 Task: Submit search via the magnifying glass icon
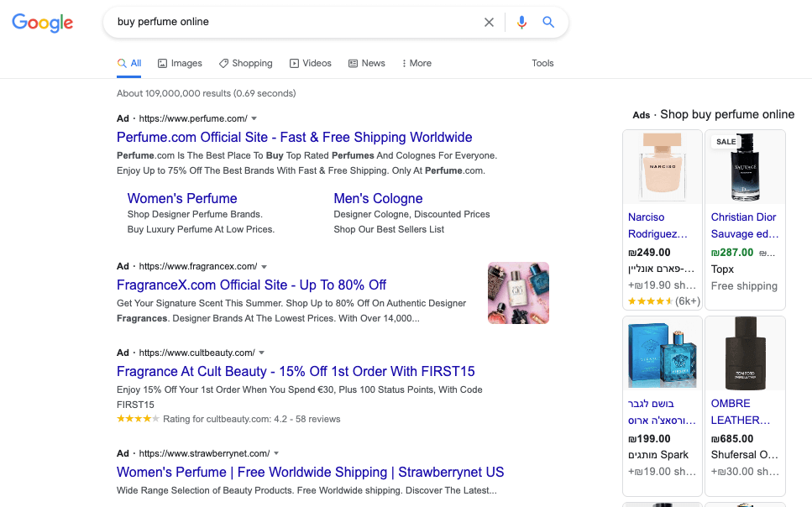pyautogui.click(x=548, y=22)
